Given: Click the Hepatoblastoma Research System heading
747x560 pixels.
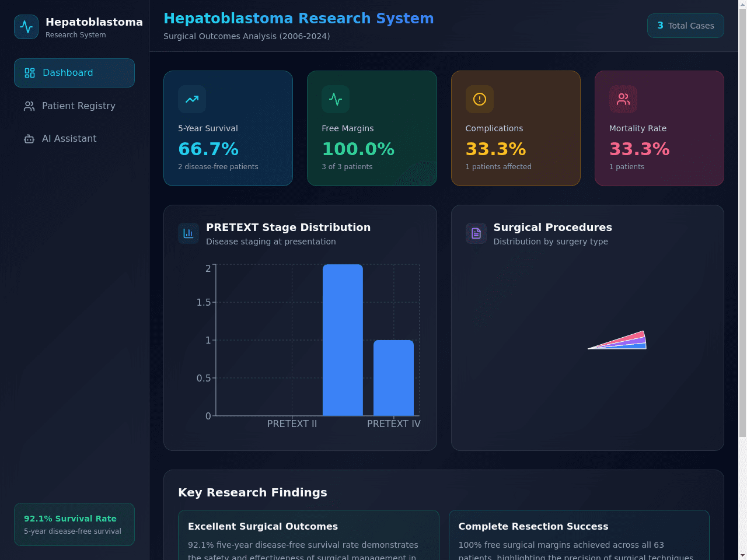Looking at the screenshot, I should click(x=298, y=19).
